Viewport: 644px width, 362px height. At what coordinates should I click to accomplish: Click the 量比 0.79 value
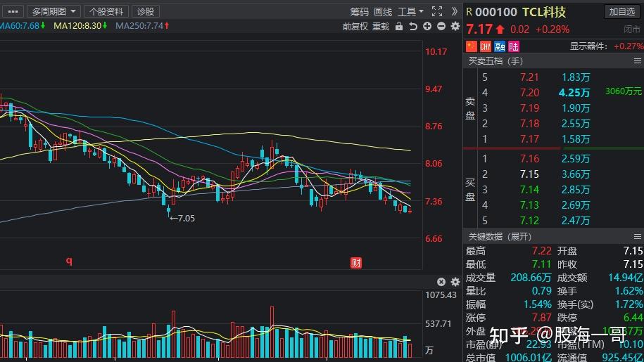coord(541,291)
